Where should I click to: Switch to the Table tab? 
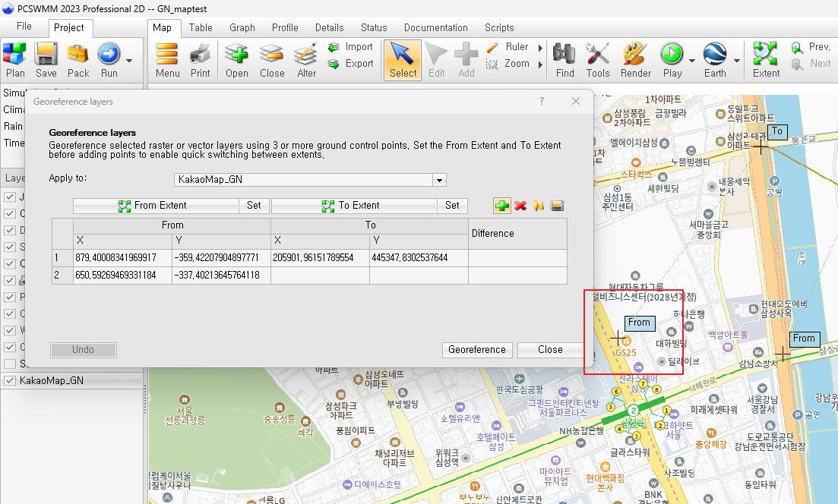click(201, 28)
